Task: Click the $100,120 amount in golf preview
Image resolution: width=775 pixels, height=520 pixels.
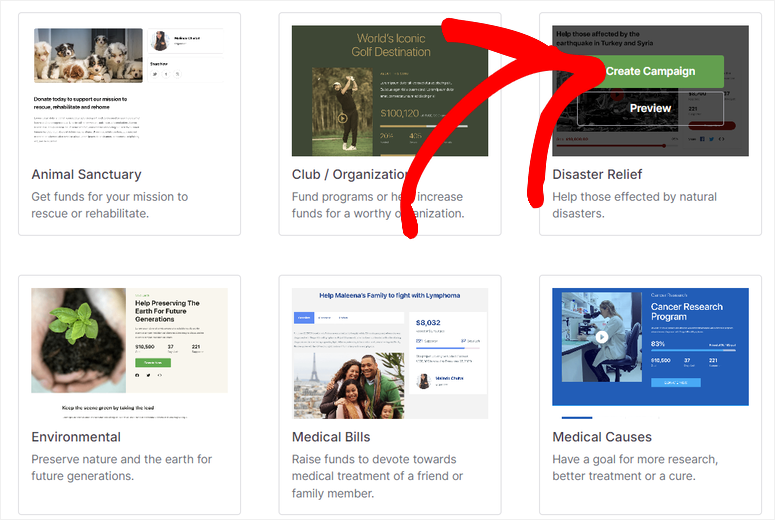Action: pos(399,113)
